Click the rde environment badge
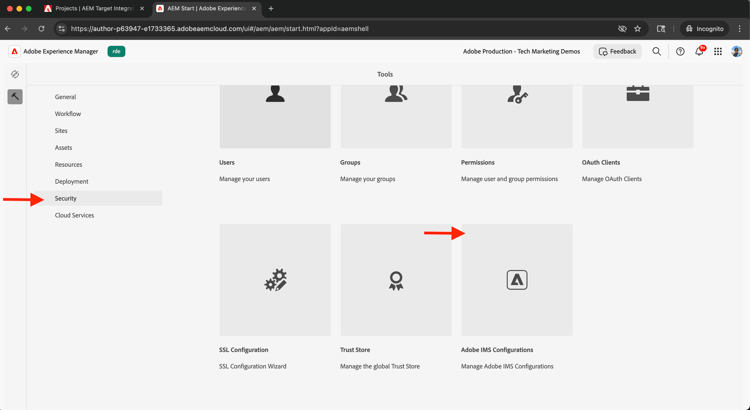Image resolution: width=750 pixels, height=410 pixels. click(x=116, y=51)
